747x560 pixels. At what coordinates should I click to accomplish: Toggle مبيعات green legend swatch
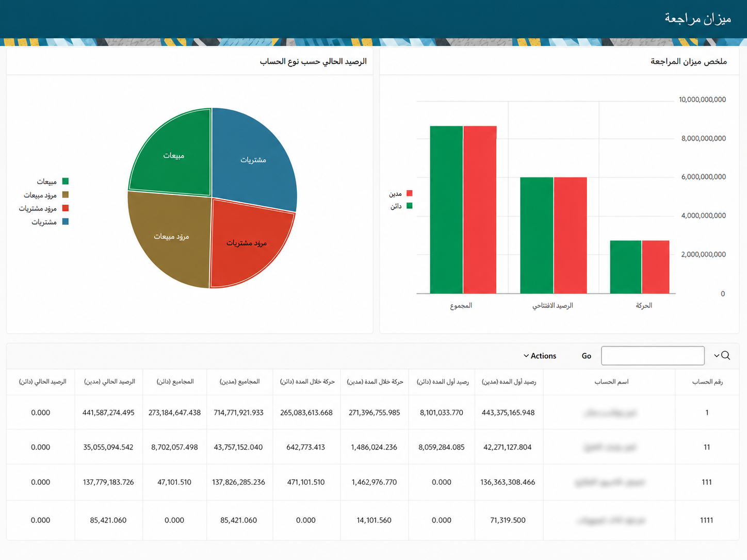tap(66, 181)
